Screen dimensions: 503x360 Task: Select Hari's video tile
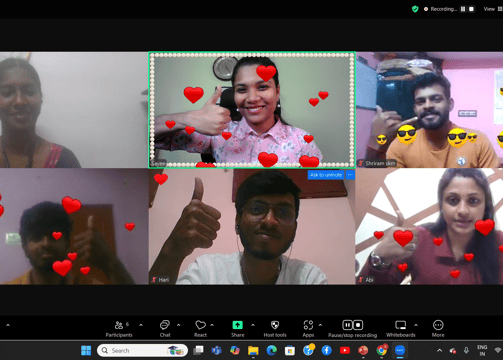[252, 227]
